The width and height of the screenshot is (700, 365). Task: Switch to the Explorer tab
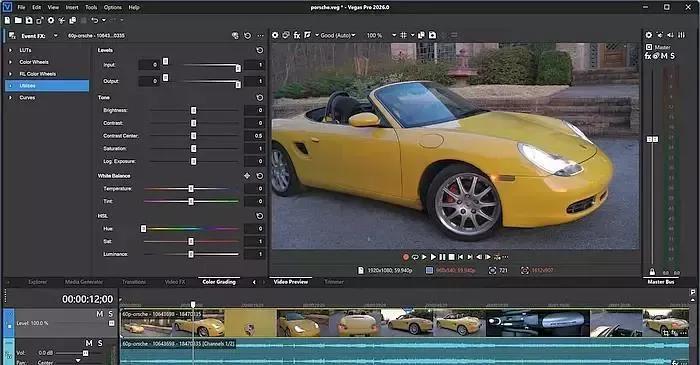pyautogui.click(x=38, y=282)
